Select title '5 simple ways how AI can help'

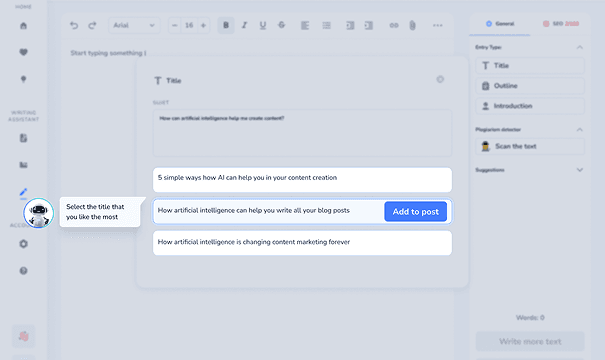click(302, 180)
